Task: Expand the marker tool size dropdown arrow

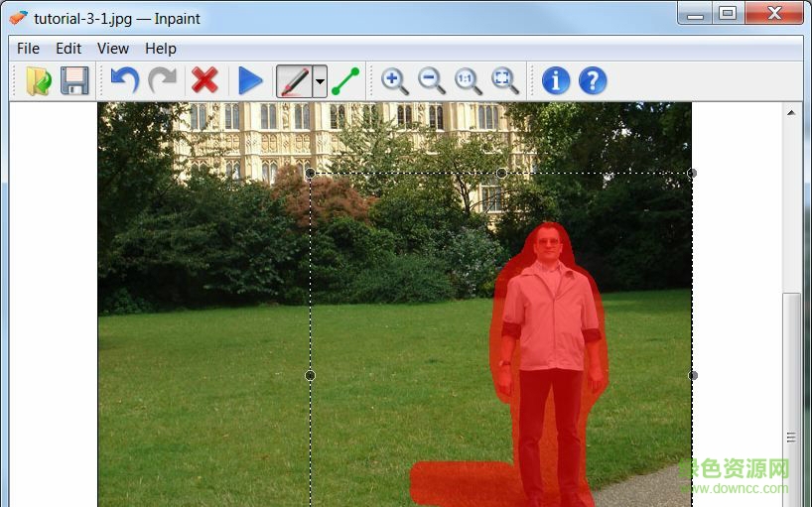Action: click(320, 81)
